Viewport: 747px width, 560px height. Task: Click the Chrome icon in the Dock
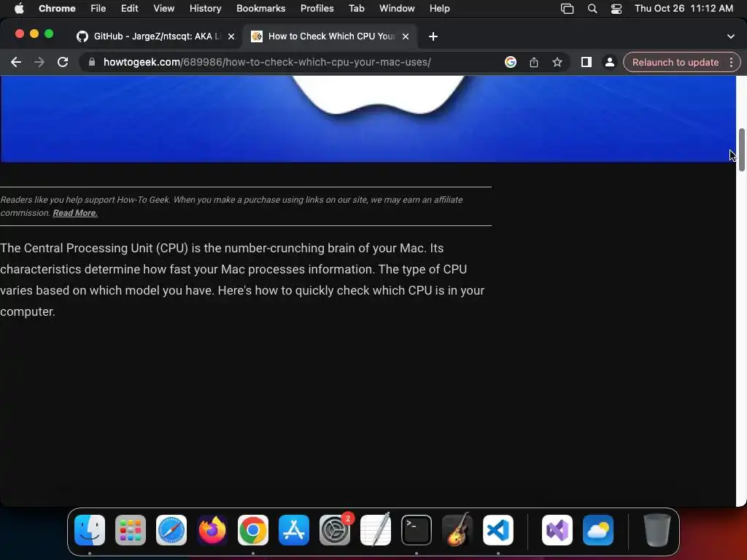pyautogui.click(x=253, y=530)
